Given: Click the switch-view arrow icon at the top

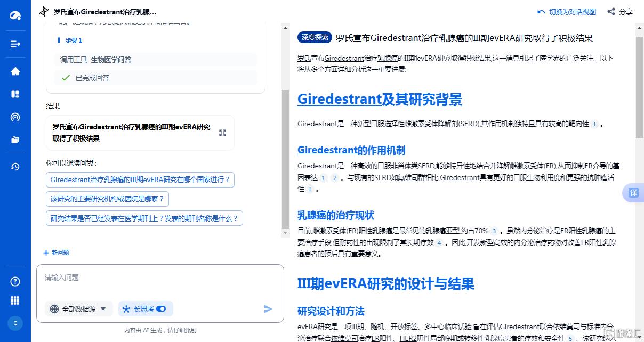Looking at the screenshot, I should coord(541,12).
